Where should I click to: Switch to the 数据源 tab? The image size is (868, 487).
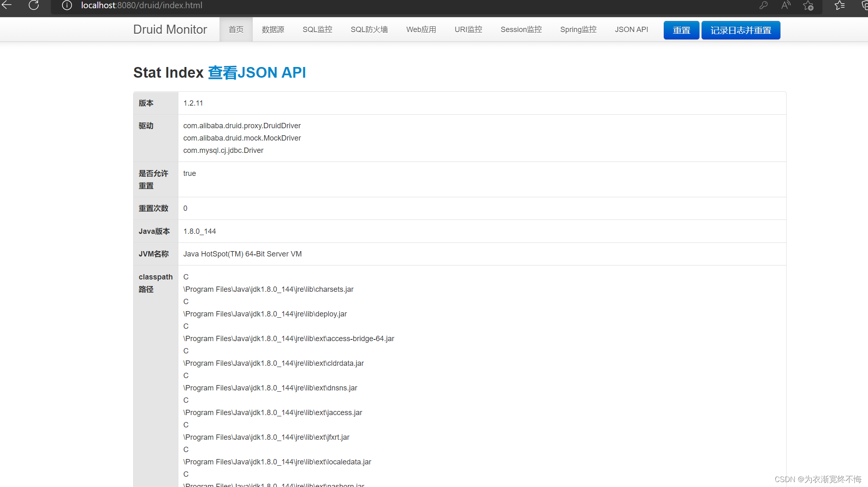click(x=273, y=30)
